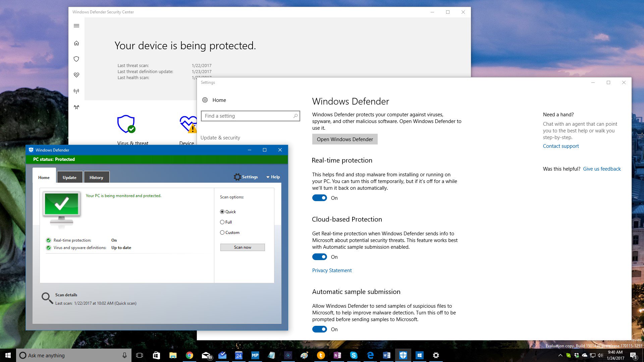The height and width of the screenshot is (362, 644).
Task: Open Firewall & network protection sidebar icon
Action: [76, 91]
